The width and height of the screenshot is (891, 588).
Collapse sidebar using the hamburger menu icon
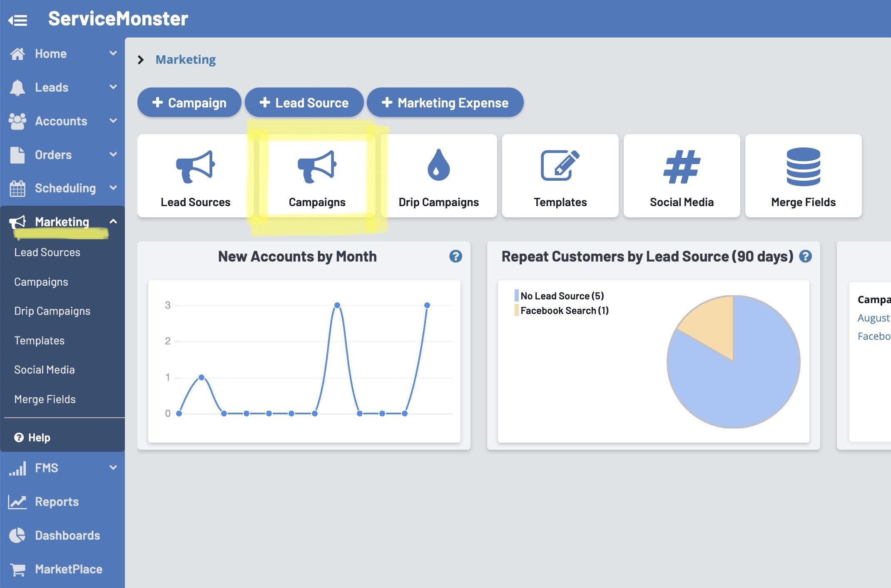pyautogui.click(x=17, y=20)
